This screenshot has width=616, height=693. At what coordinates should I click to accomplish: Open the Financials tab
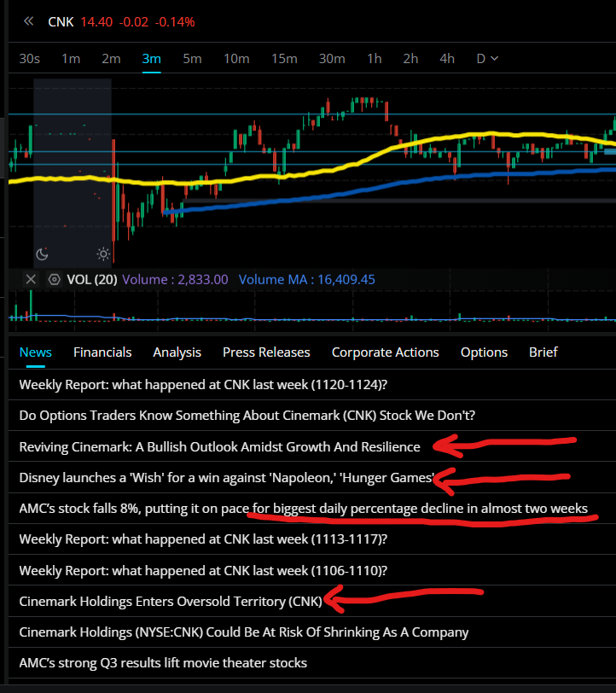[102, 352]
